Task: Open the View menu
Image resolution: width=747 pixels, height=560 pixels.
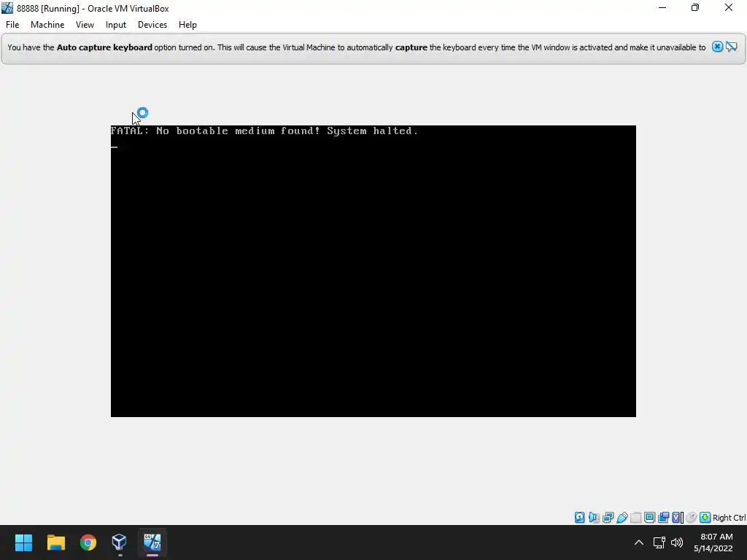Action: tap(85, 25)
